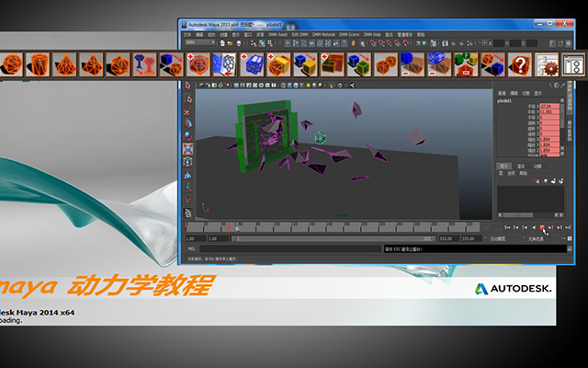The width and height of the screenshot is (588, 368).
Task: Click red-plus orange caged cube shelf icon
Action: pyautogui.click(x=198, y=64)
